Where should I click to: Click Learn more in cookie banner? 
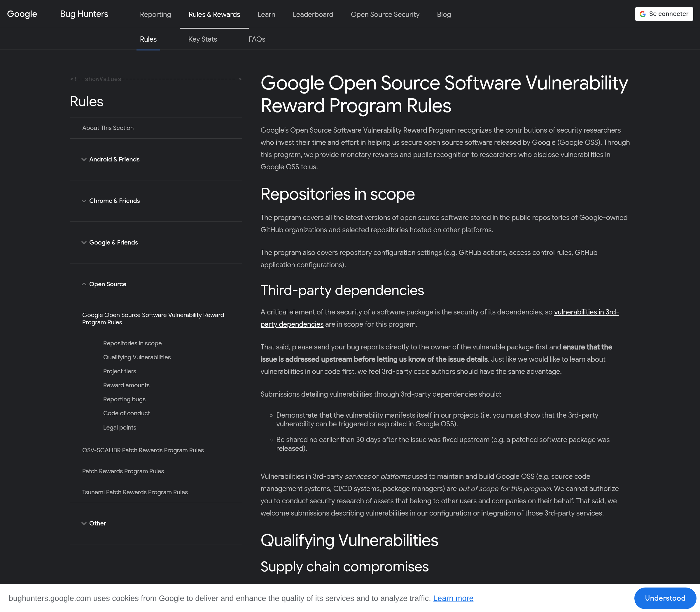pyautogui.click(x=453, y=598)
